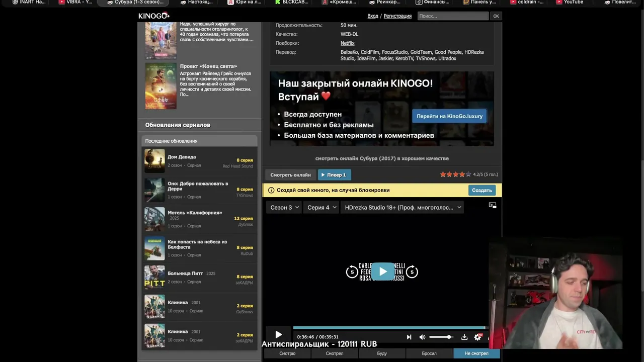The width and height of the screenshot is (644, 362).
Task: Mark status as Смотрю
Action: click(x=287, y=353)
